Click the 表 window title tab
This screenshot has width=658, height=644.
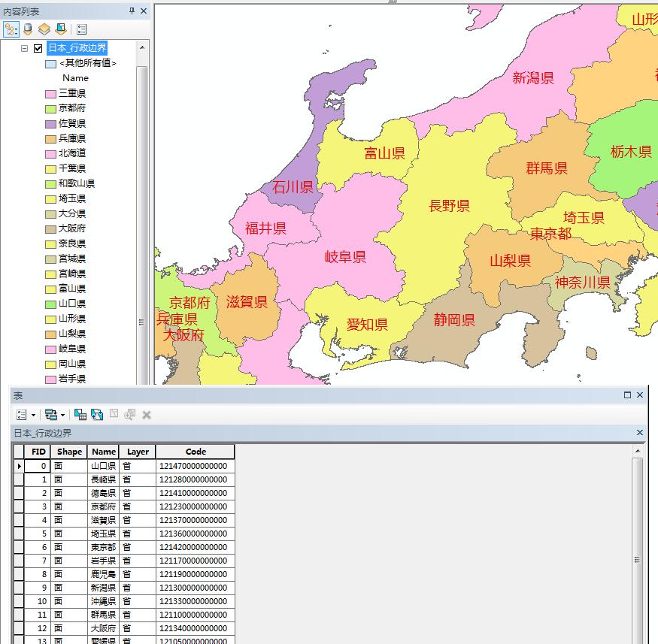click(18, 395)
